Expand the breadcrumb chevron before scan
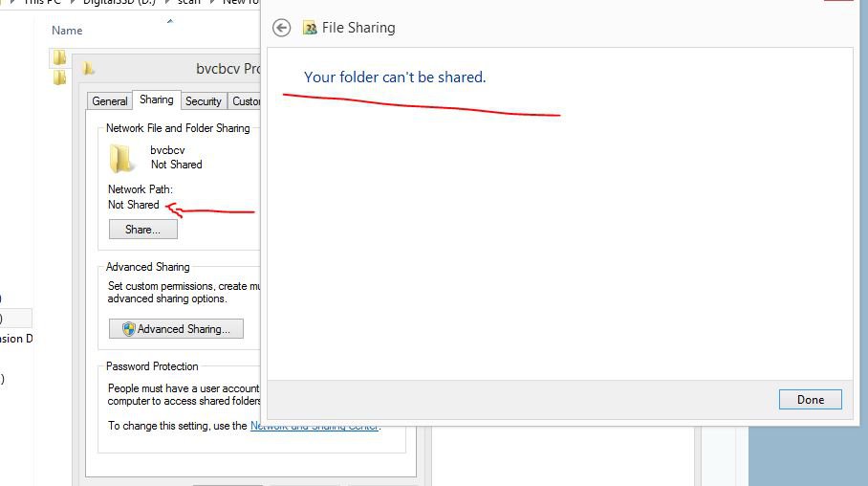Viewport: 868px width, 486px height. coord(168,3)
